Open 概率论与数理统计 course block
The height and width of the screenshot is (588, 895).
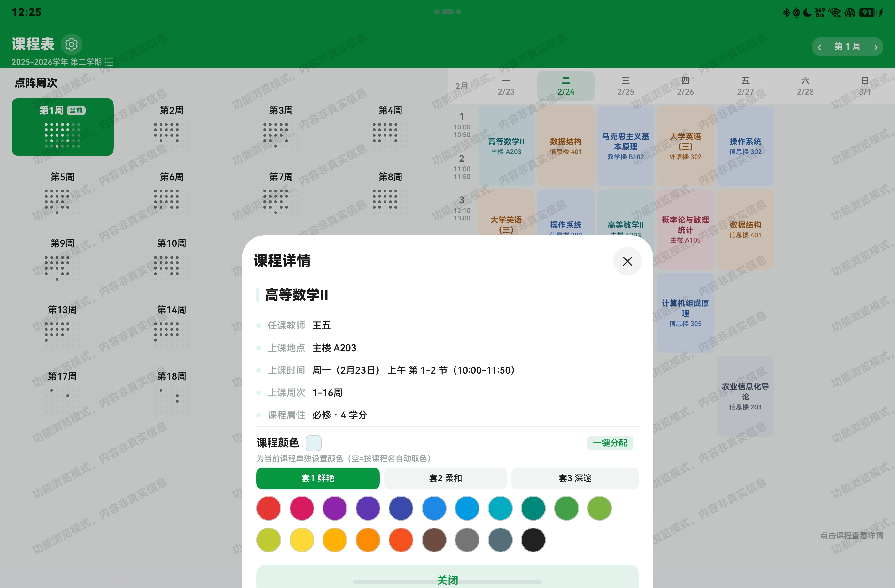coord(685,229)
